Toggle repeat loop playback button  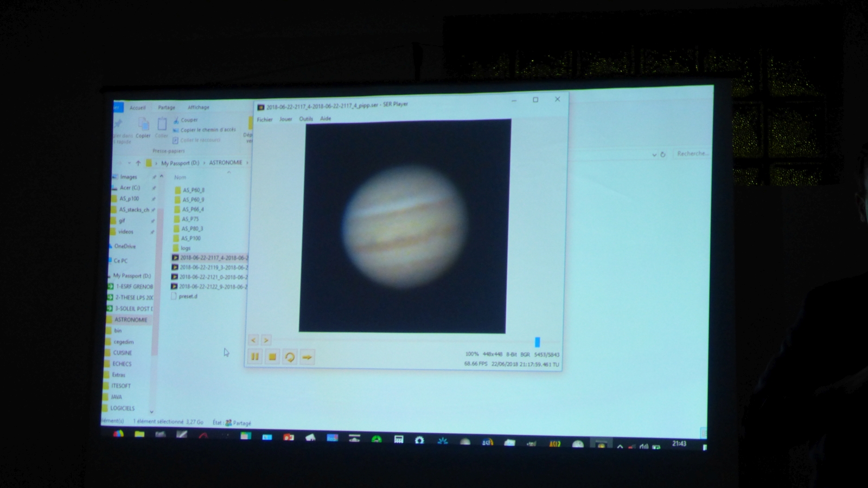pos(290,357)
